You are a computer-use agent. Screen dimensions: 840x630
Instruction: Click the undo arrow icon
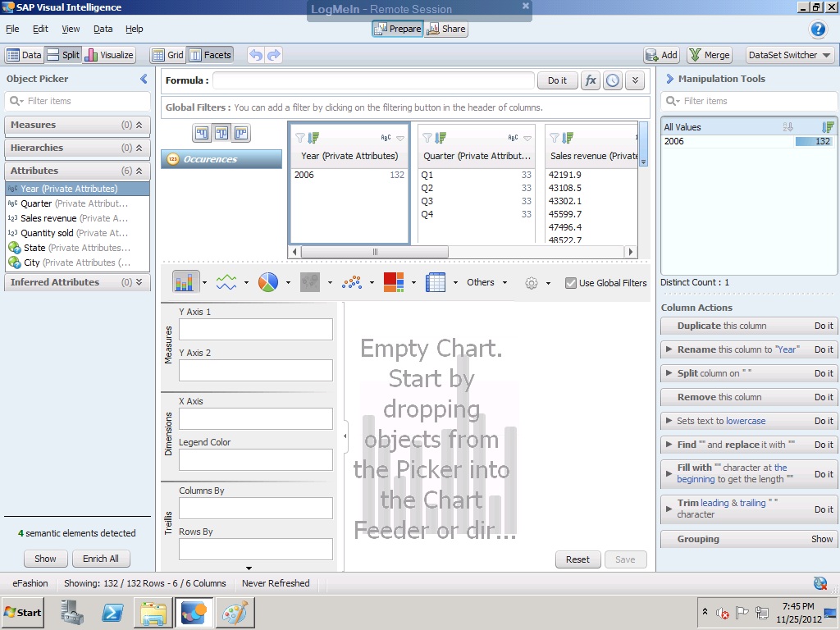click(x=256, y=55)
